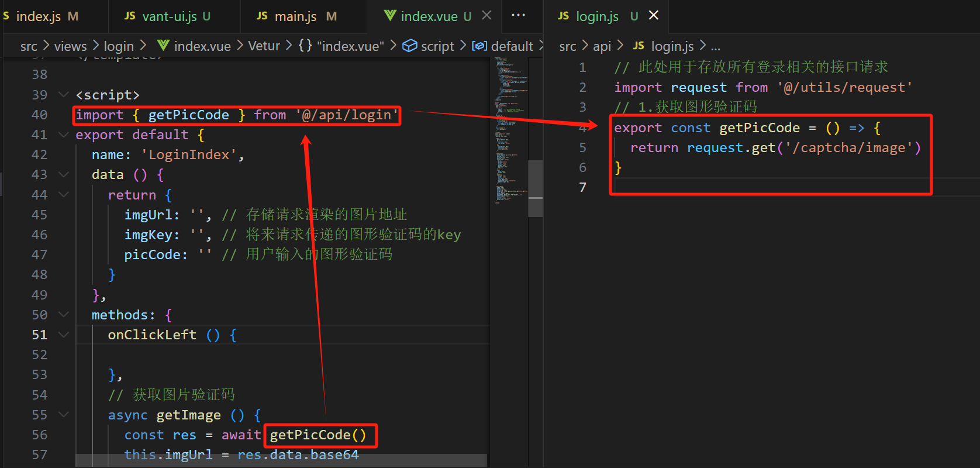Close the index.vue tab
Image resolution: width=980 pixels, height=468 pixels.
pos(486,16)
